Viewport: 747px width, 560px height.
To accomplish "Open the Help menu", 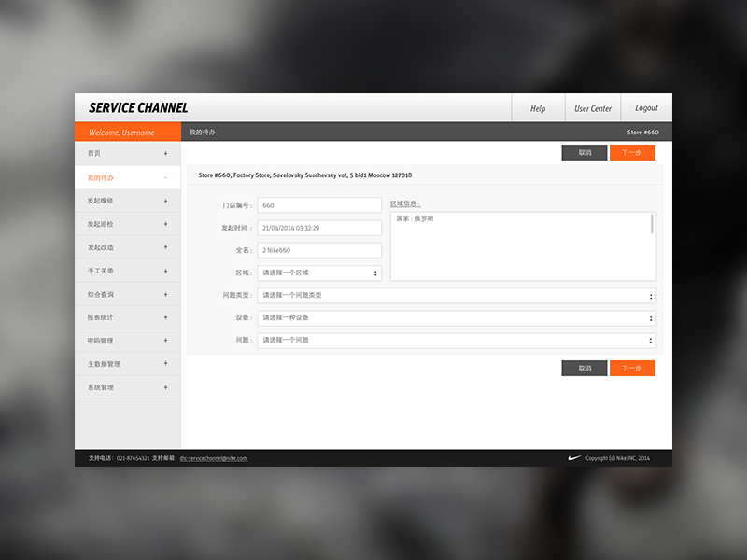I will tap(538, 107).
